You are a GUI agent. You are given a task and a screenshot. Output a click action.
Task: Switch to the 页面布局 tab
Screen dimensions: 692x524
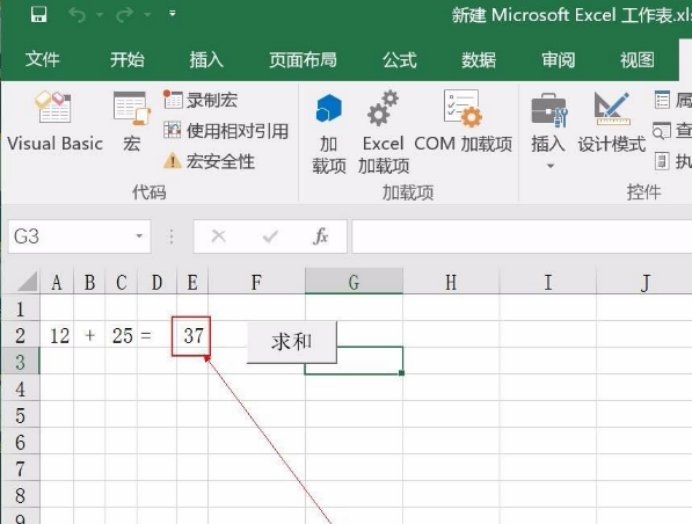[303, 59]
